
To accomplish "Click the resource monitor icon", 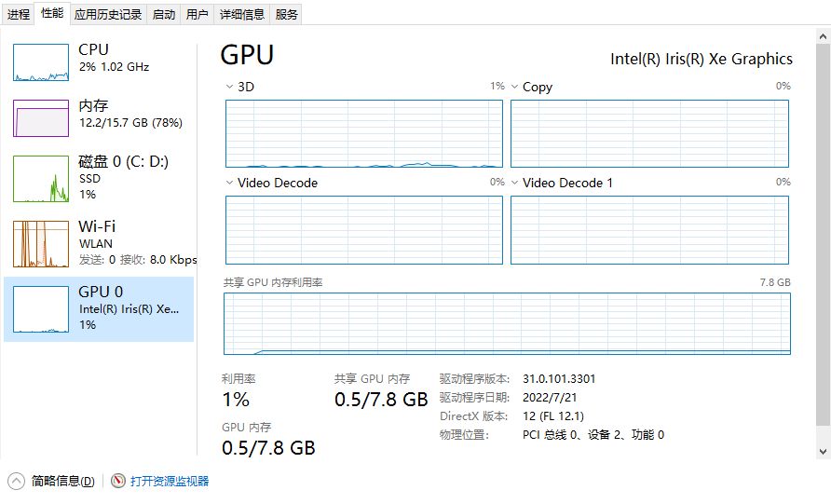I will pos(118,482).
